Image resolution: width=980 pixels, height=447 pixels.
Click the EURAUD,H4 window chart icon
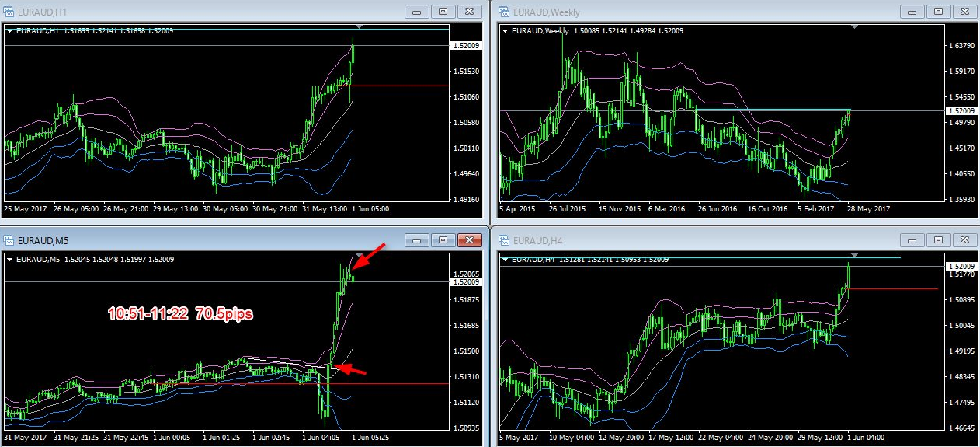click(x=503, y=240)
